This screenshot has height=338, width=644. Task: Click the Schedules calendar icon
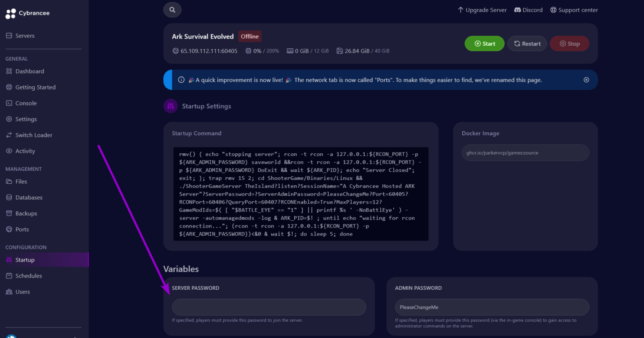click(x=9, y=276)
